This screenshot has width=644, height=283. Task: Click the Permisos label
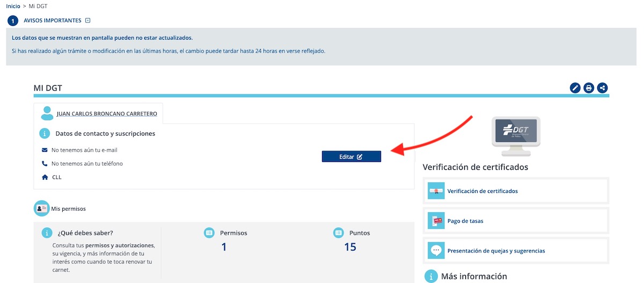click(x=233, y=233)
